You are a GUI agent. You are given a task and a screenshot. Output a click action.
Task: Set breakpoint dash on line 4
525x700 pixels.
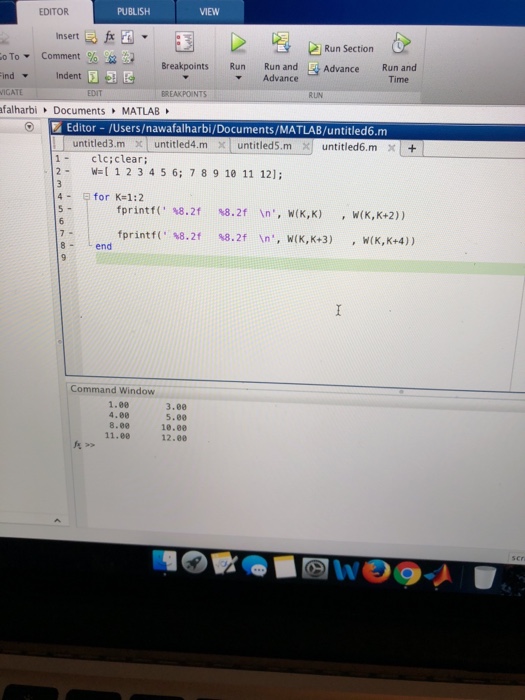point(68,196)
